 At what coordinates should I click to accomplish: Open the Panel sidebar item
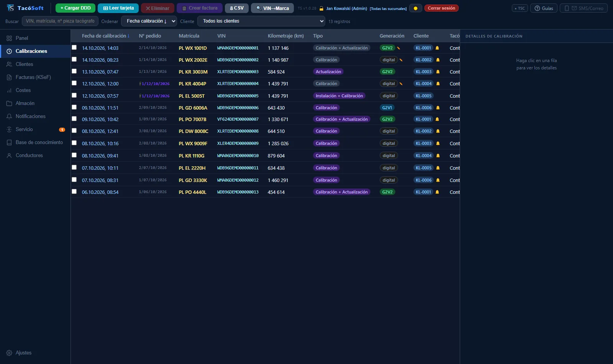(x=35, y=38)
